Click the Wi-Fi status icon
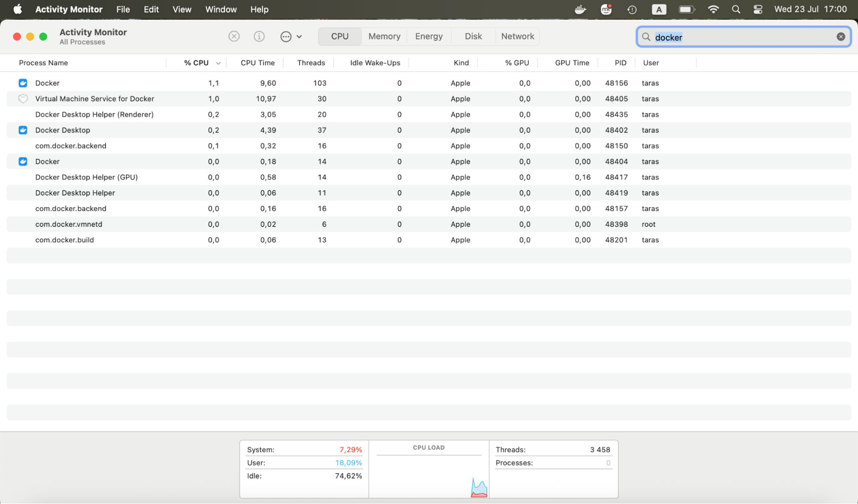The image size is (858, 504). click(713, 9)
